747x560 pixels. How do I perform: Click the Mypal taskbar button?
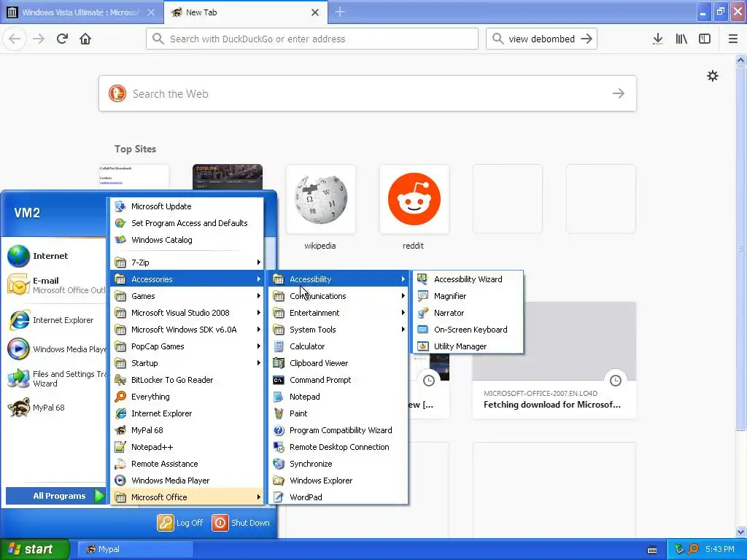click(x=135, y=549)
